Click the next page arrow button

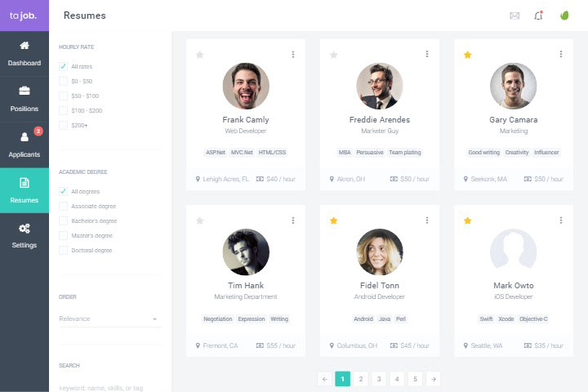click(x=433, y=379)
